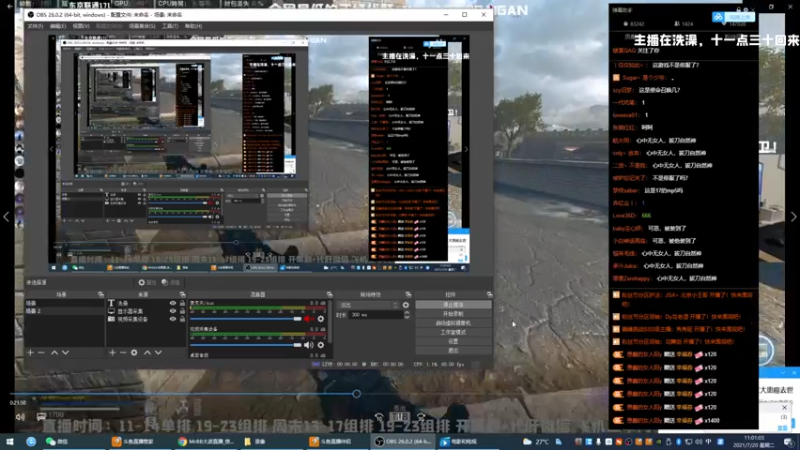The image size is (800, 450).
Task: Open the Tools menu in OBS
Action: [x=170, y=26]
